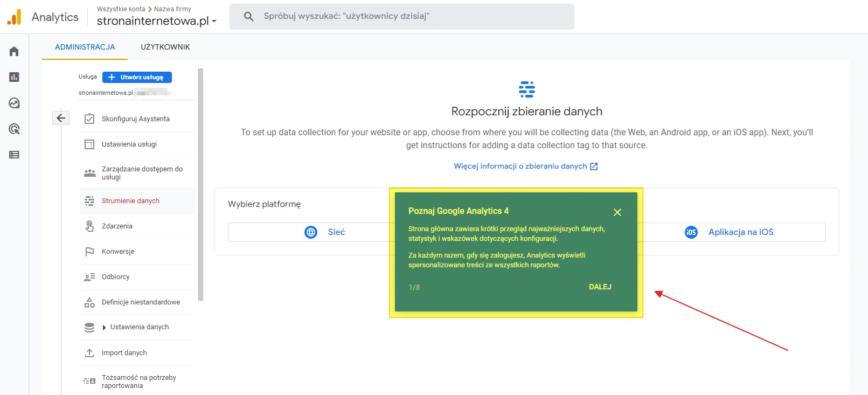Open Więcej informacji o zbieraniu danych link
Screen dimensions: 868x395
pyautogui.click(x=526, y=166)
